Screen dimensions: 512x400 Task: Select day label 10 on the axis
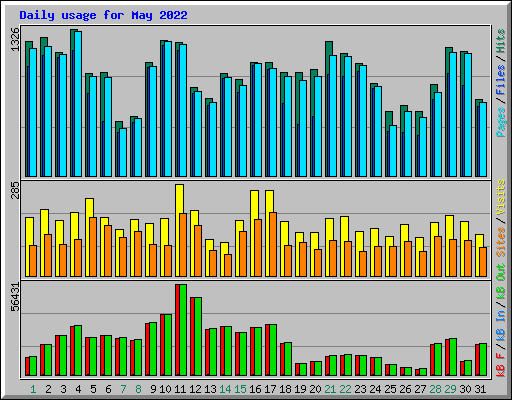click(x=165, y=389)
